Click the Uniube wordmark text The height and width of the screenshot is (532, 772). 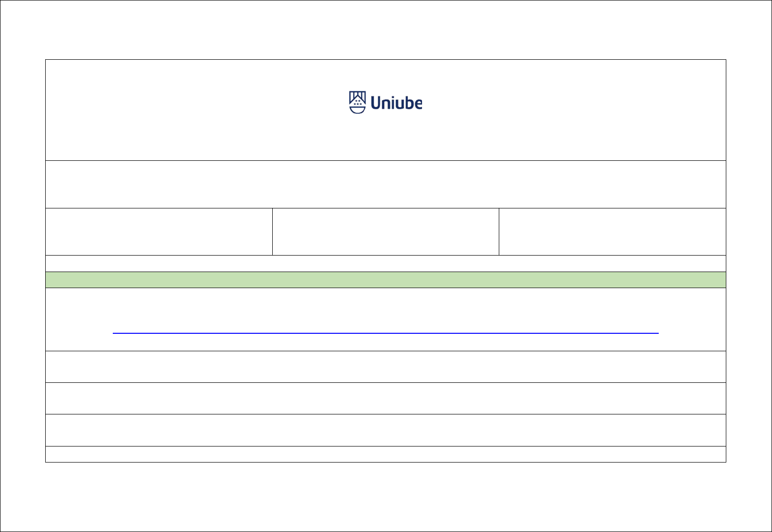(396, 103)
